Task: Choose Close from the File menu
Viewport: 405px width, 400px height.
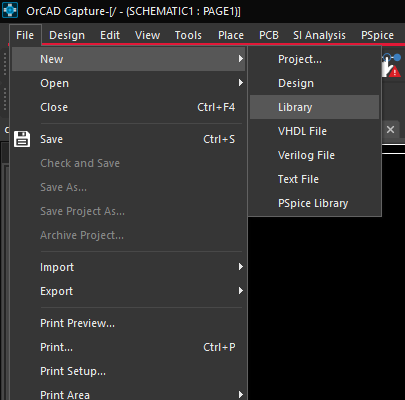Action: point(128,107)
